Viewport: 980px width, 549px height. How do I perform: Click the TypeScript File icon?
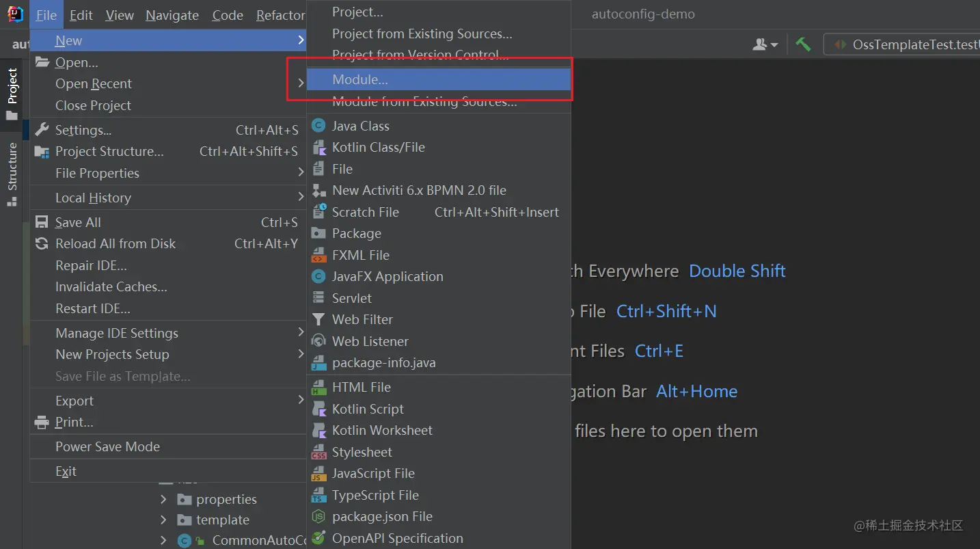tap(318, 495)
